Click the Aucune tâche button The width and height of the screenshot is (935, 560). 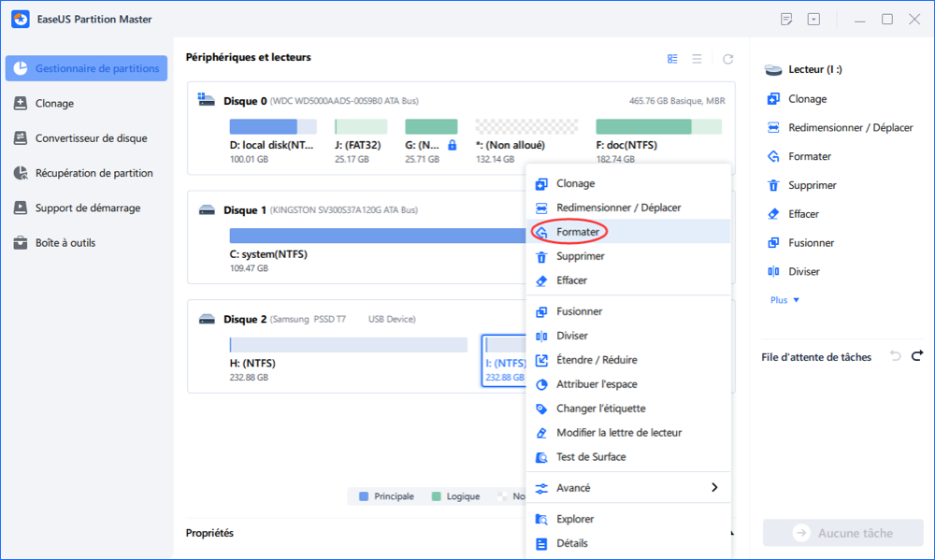842,533
